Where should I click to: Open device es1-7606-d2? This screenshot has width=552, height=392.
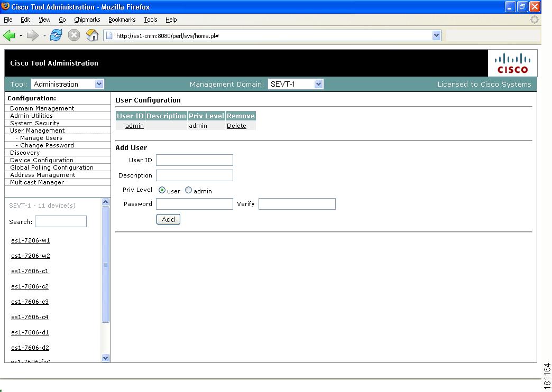(30, 348)
